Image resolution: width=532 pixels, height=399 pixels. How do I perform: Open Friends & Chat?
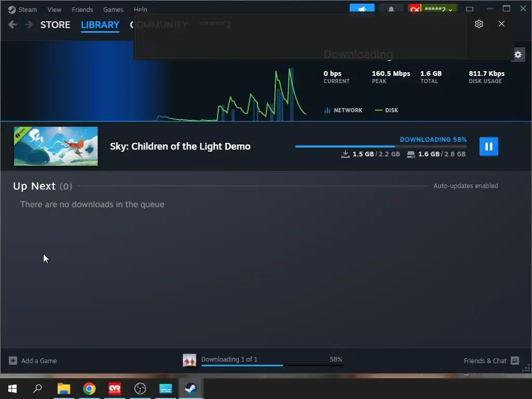coord(485,361)
